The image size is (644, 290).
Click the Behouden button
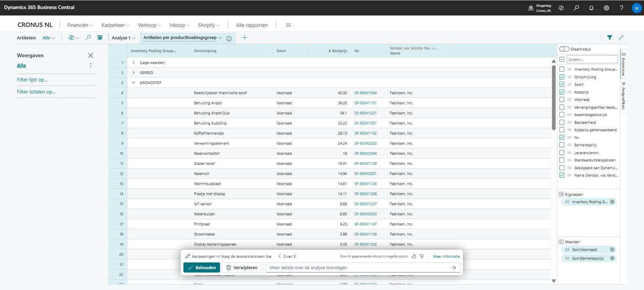(202, 267)
